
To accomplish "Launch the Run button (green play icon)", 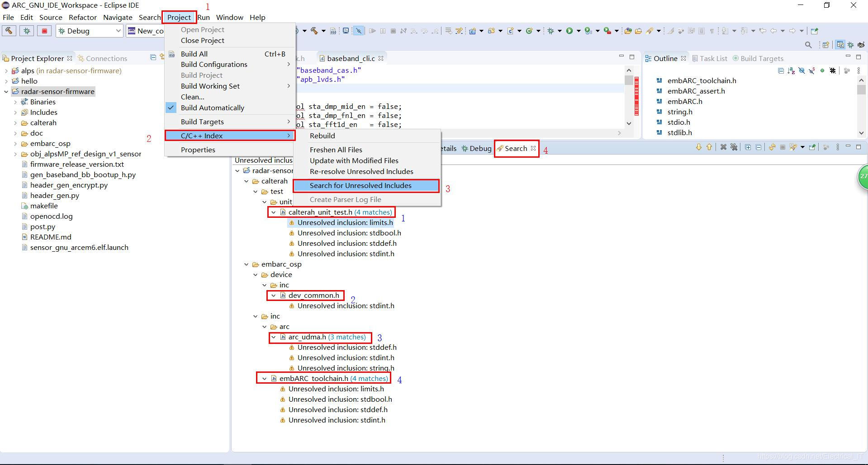I will 569,31.
